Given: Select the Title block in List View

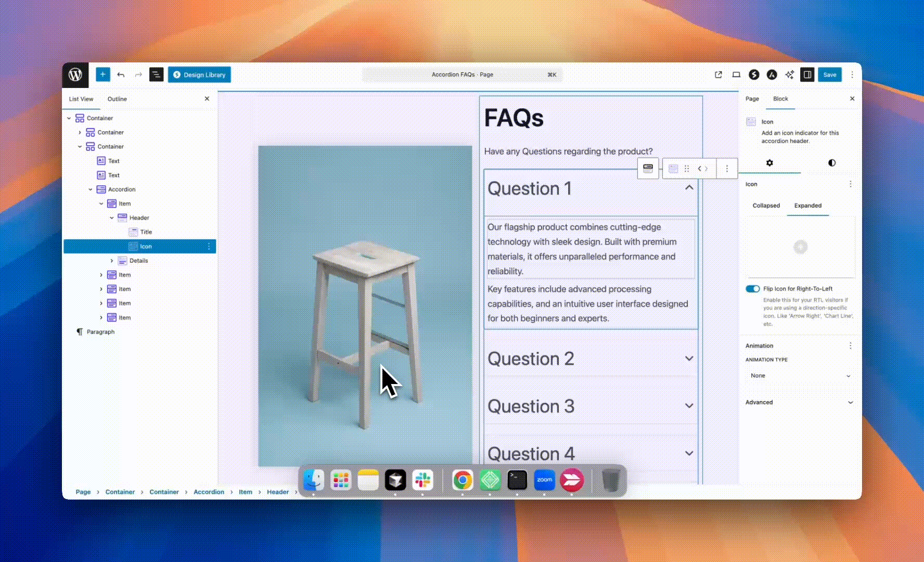Looking at the screenshot, I should [146, 232].
